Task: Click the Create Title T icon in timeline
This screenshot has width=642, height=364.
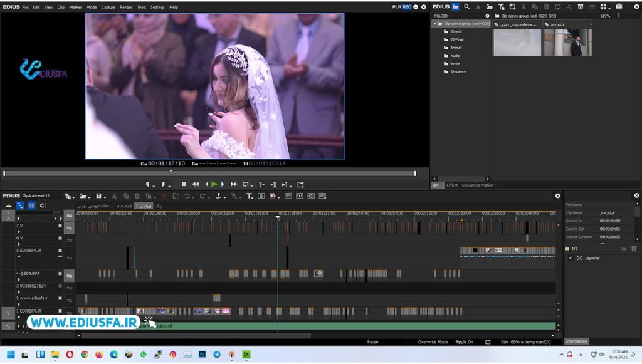Action: (x=249, y=196)
